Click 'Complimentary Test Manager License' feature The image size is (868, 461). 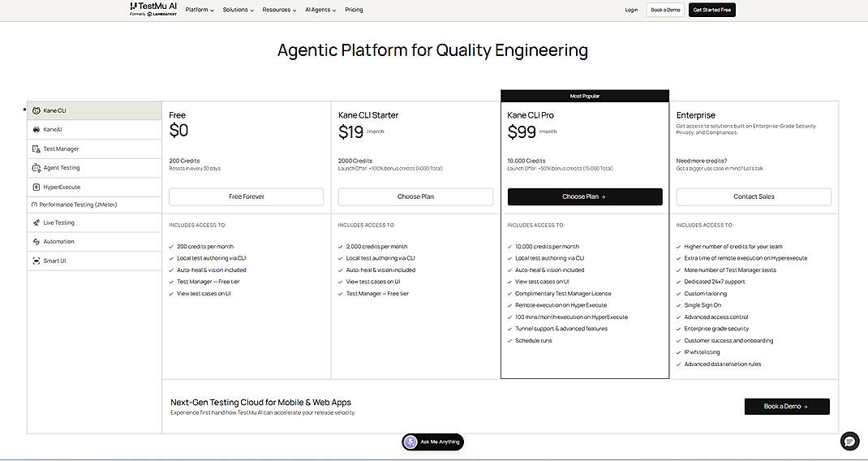[563, 294]
